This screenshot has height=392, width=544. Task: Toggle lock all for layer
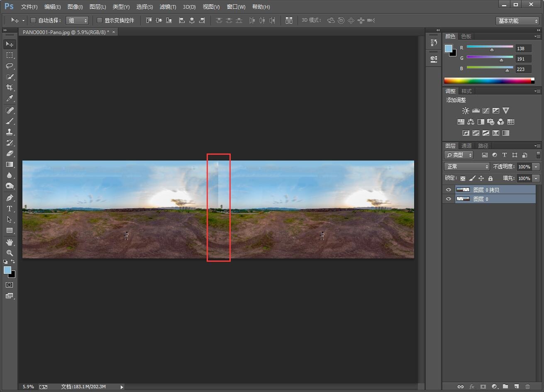click(x=490, y=178)
